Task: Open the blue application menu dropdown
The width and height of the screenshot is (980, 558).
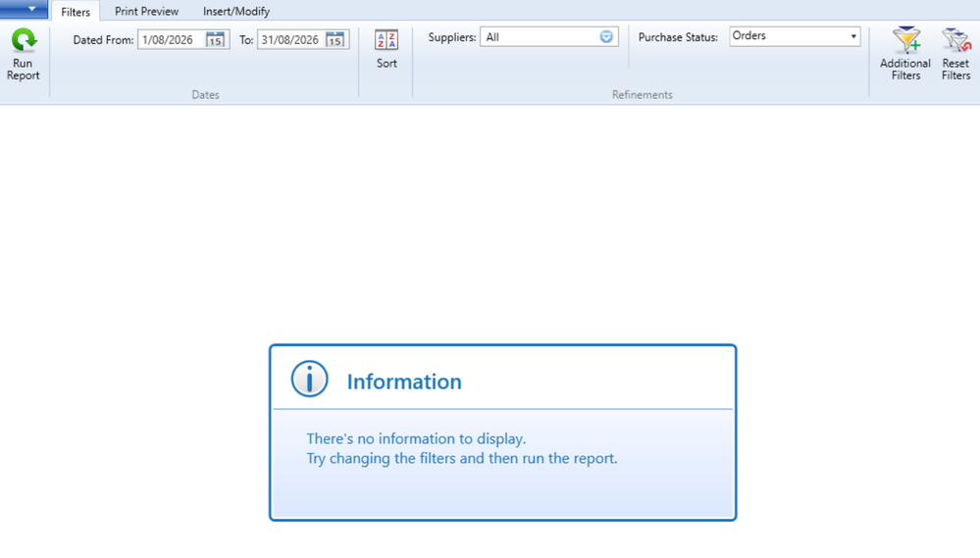Action: [x=24, y=9]
